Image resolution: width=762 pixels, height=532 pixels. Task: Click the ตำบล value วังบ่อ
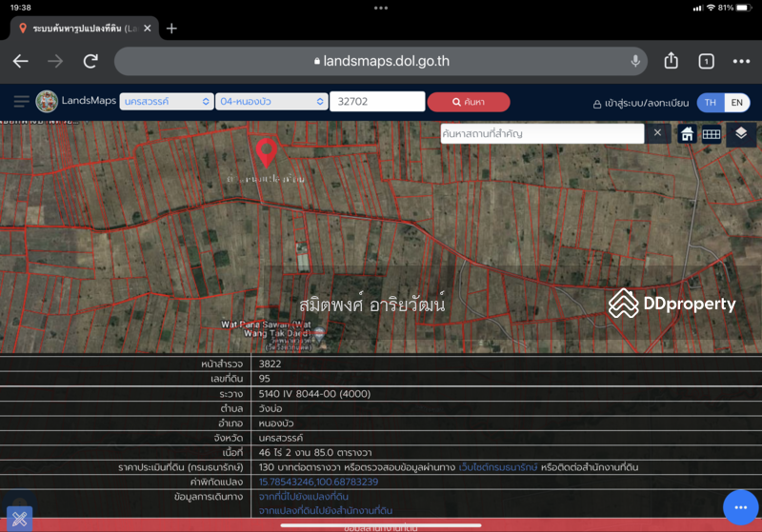(x=271, y=408)
